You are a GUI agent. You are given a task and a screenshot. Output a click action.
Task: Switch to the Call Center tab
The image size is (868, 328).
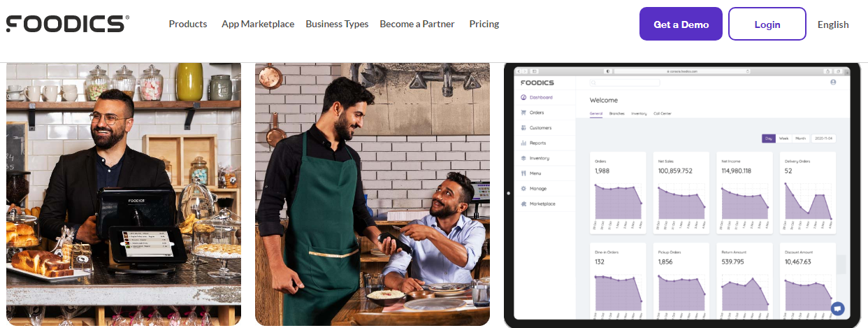click(x=663, y=113)
